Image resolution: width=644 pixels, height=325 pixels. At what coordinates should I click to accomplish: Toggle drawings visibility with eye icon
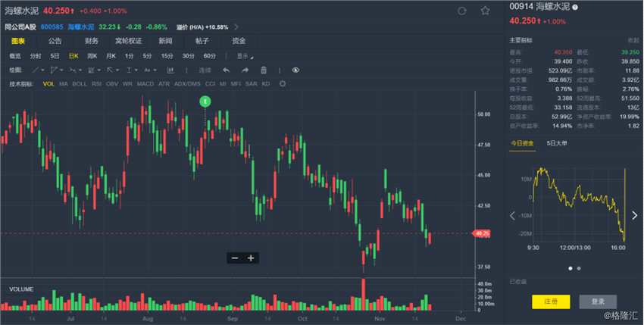295,70
